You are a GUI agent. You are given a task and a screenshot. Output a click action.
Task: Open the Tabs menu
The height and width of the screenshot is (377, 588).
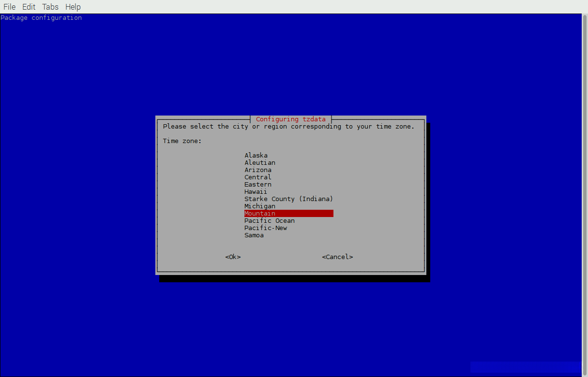50,7
